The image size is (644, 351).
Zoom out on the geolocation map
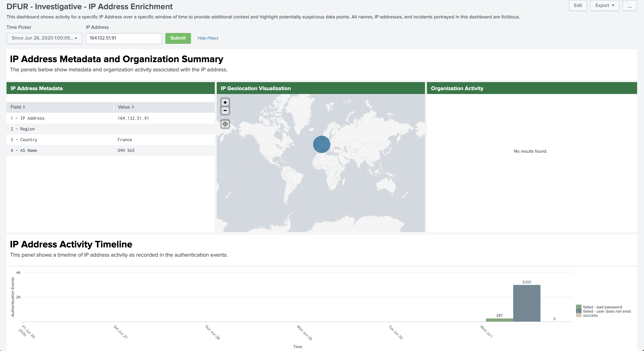click(225, 110)
